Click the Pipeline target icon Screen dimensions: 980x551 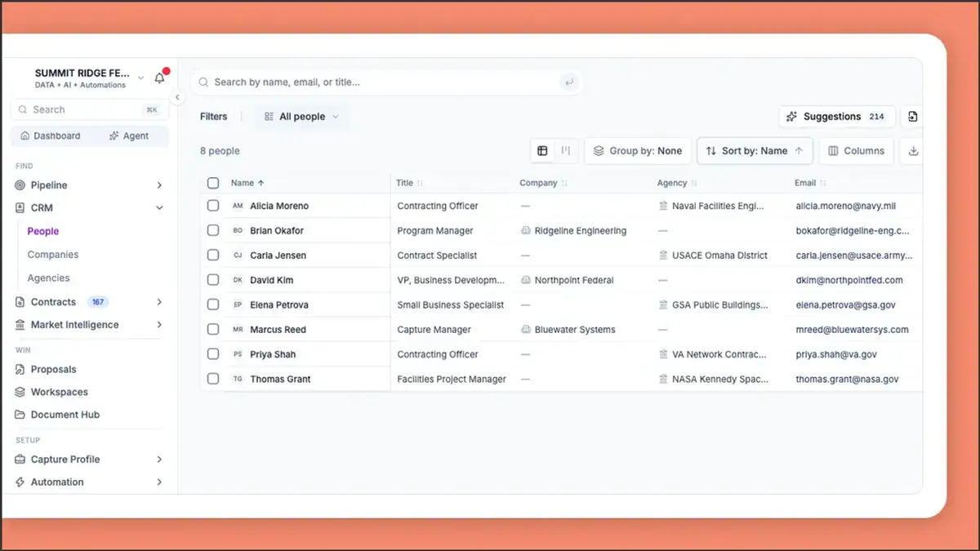coord(21,185)
